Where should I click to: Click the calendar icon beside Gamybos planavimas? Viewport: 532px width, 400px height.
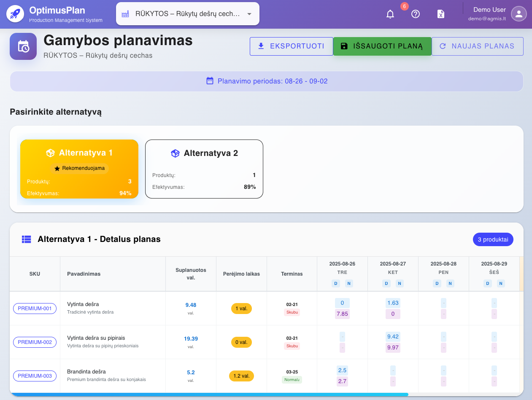23,46
